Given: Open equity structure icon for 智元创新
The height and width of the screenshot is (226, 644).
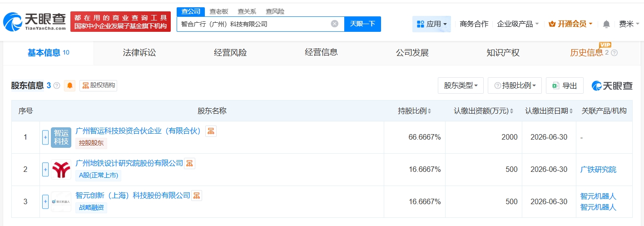Looking at the screenshot, I should pyautogui.click(x=196, y=196).
